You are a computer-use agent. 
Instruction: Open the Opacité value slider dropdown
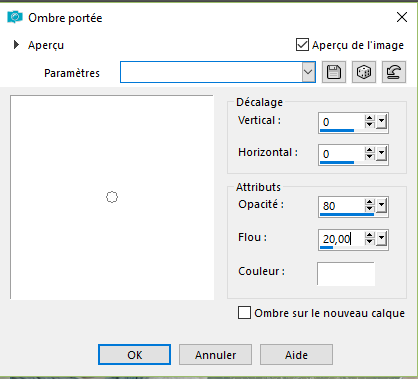(x=382, y=206)
